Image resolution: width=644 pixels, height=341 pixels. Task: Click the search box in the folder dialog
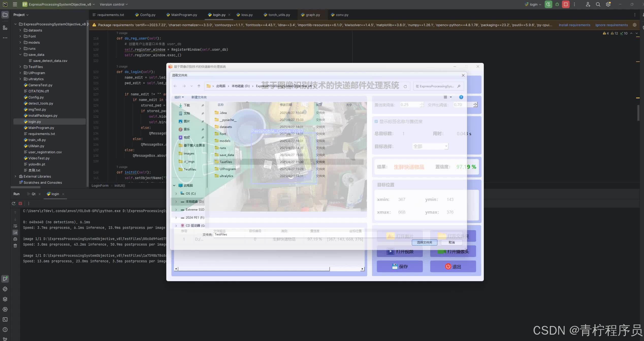click(439, 86)
